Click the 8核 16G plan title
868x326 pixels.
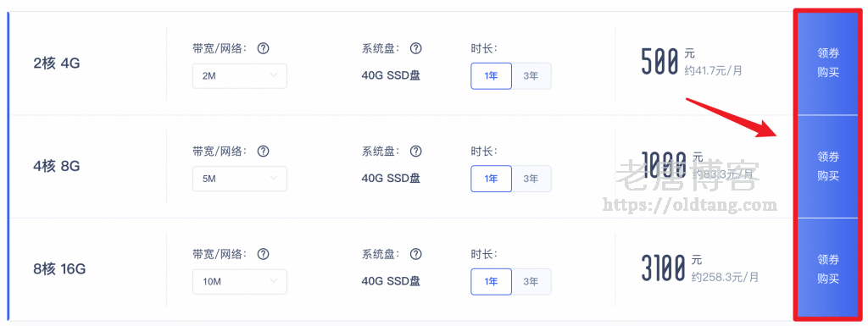click(60, 269)
